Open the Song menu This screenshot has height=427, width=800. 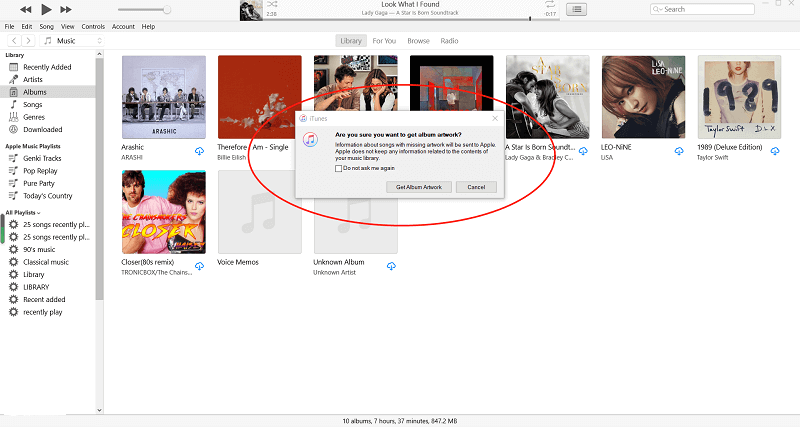pyautogui.click(x=46, y=27)
